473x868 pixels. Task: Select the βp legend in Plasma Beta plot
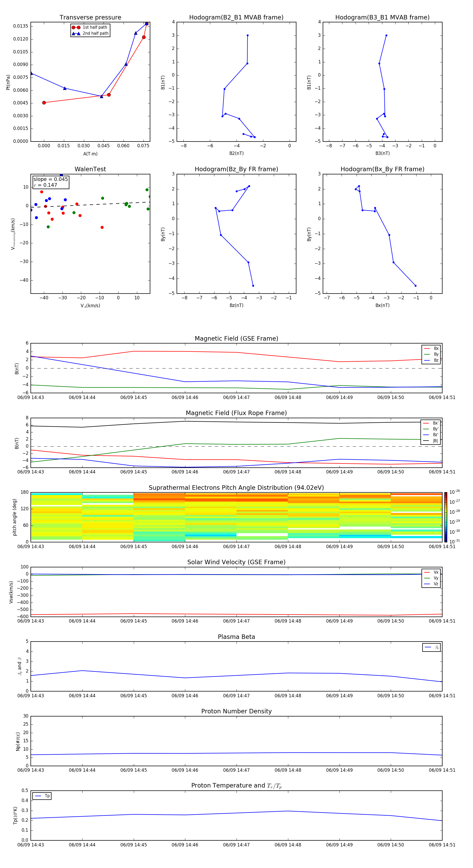pyautogui.click(x=431, y=647)
